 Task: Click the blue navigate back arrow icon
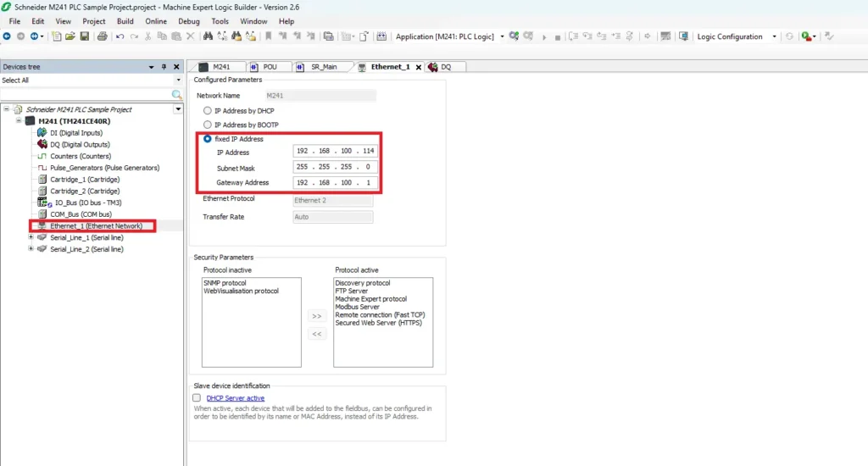pos(7,36)
